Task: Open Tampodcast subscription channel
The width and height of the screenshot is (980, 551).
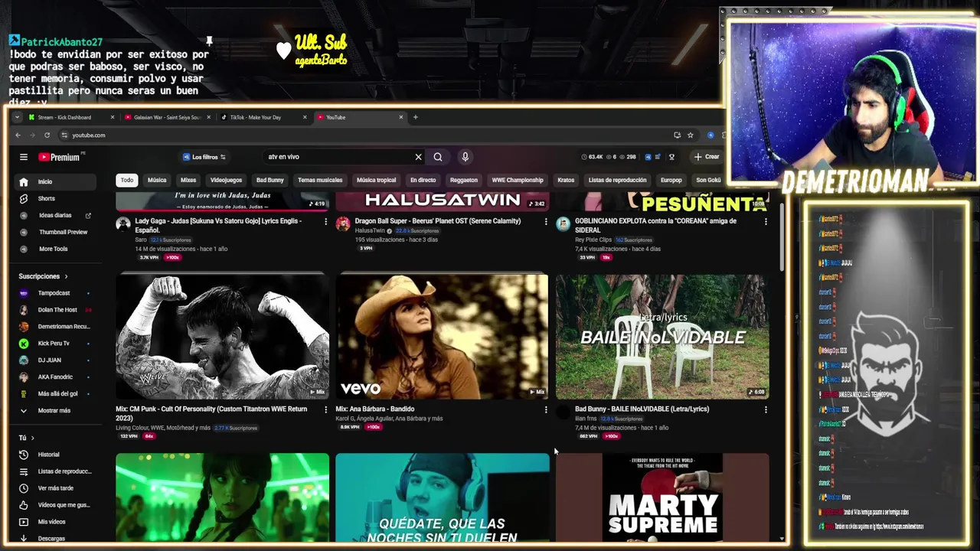Action: point(54,293)
